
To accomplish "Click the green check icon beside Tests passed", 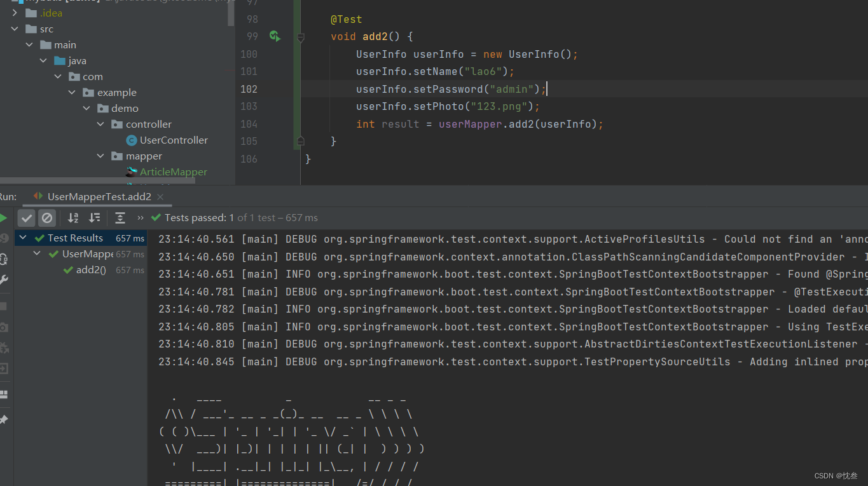I will (x=156, y=218).
